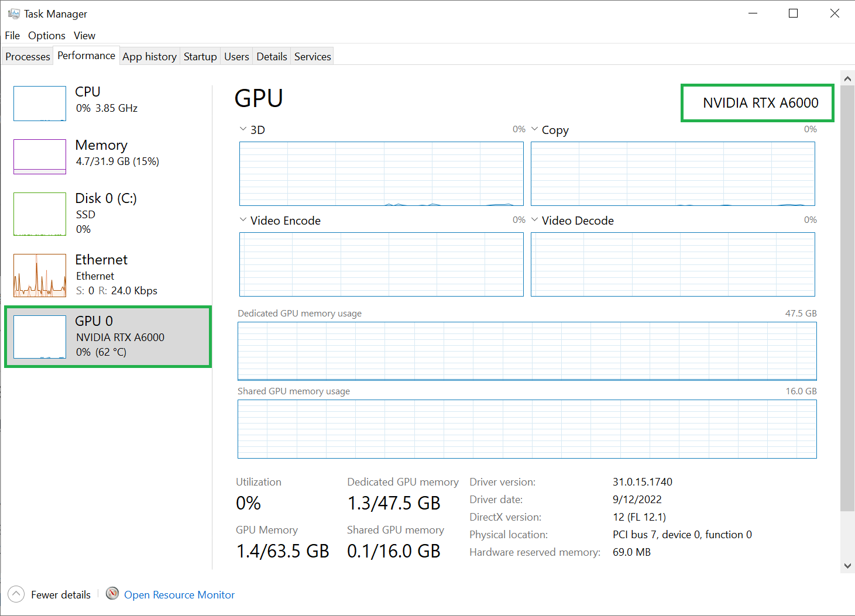Open the View menu
855x616 pixels.
84,35
